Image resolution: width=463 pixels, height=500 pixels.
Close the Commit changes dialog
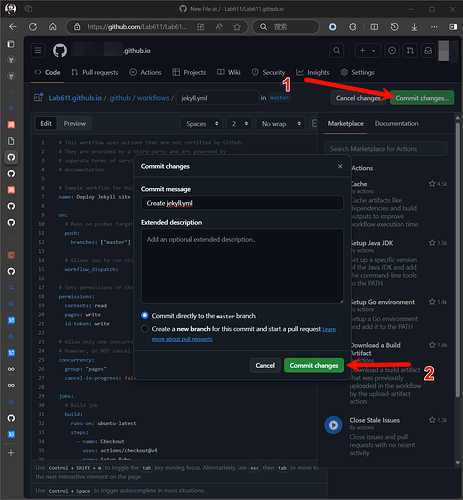pos(340,166)
